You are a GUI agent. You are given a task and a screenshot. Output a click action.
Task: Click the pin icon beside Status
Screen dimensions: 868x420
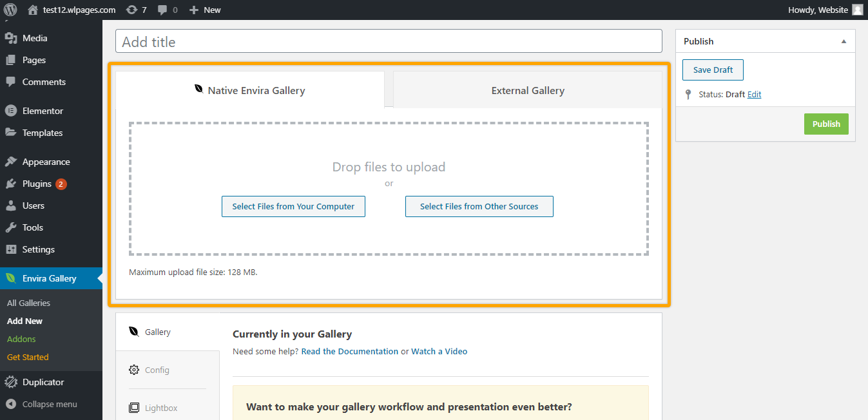coord(688,95)
